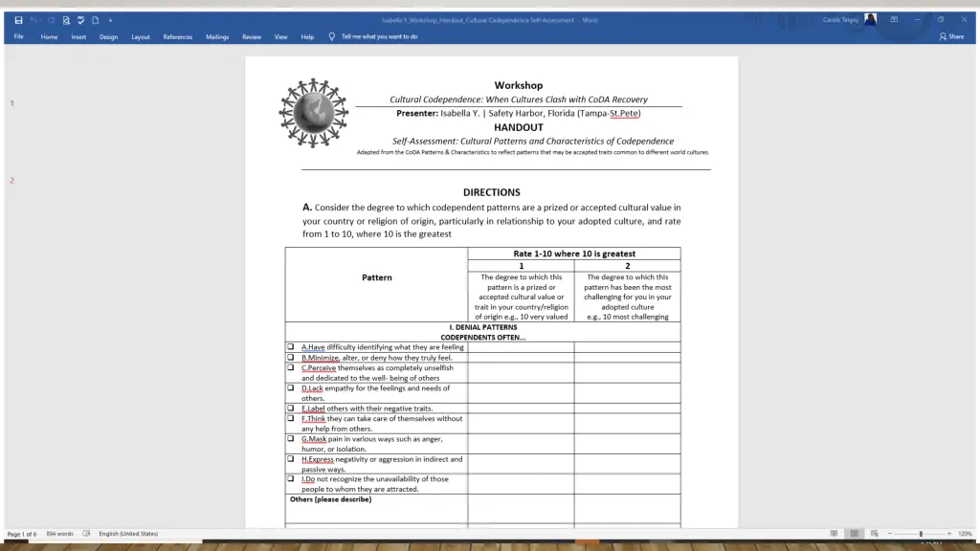Click the St.Pete misspelled word
The image size is (980, 551).
tap(624, 114)
